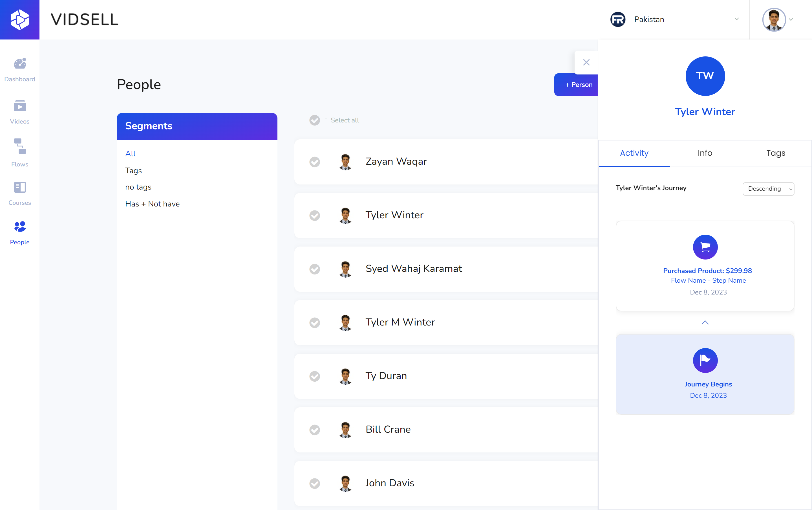
Task: Click John Davis's avatar photo
Action: click(x=345, y=484)
